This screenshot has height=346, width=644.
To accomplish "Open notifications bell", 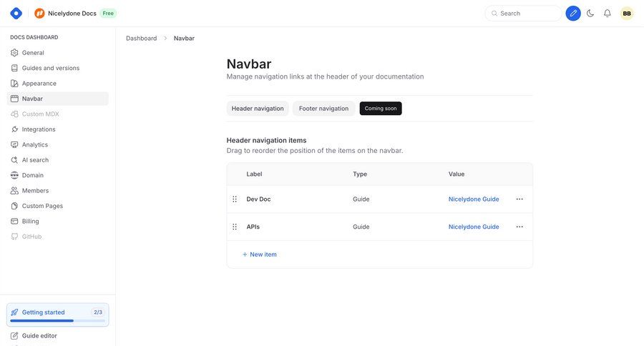I will click(607, 13).
